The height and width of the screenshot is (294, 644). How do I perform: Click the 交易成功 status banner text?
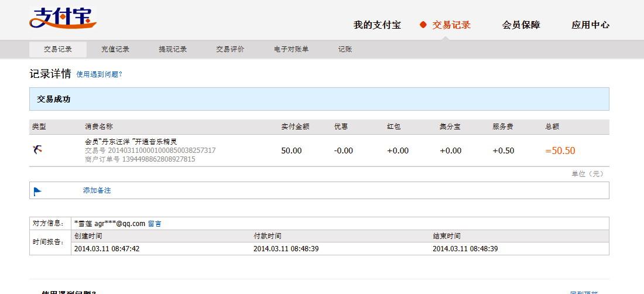54,100
